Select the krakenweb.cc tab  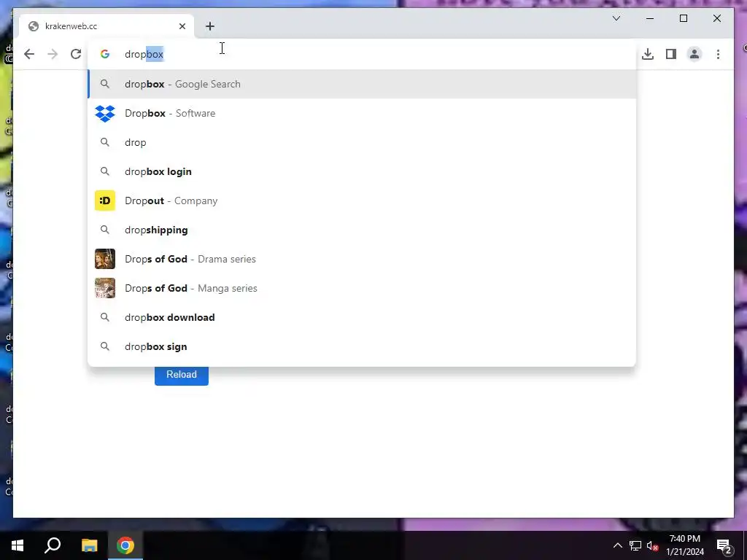pyautogui.click(x=107, y=26)
